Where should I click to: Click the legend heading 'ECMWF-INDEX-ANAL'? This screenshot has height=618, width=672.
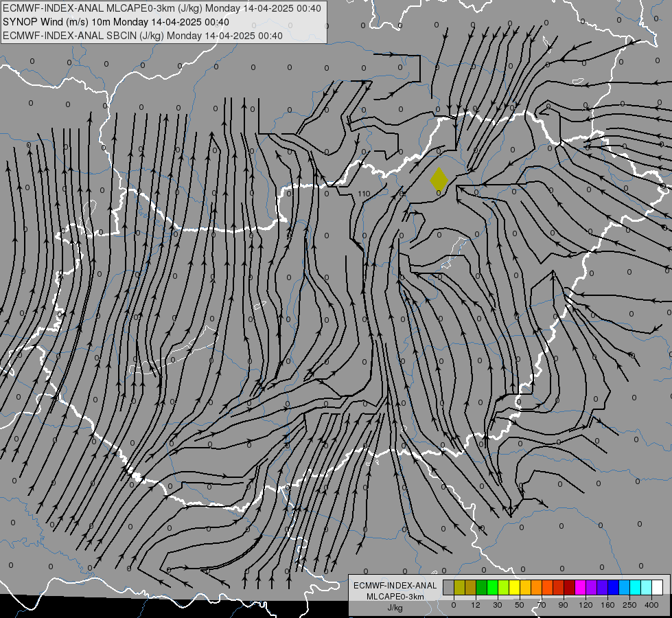[395, 586]
